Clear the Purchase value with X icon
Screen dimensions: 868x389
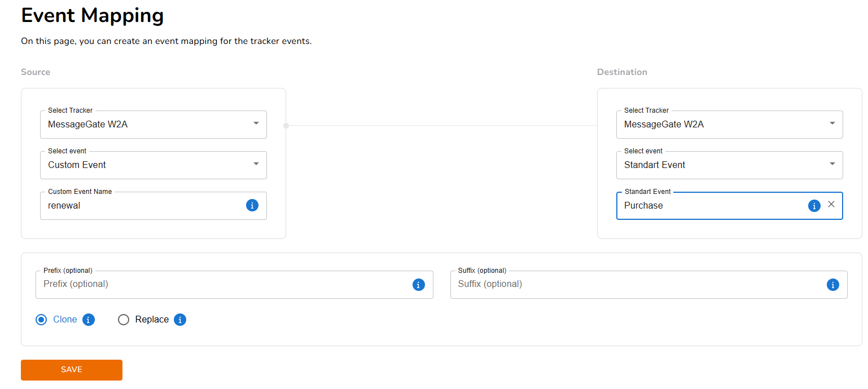831,205
